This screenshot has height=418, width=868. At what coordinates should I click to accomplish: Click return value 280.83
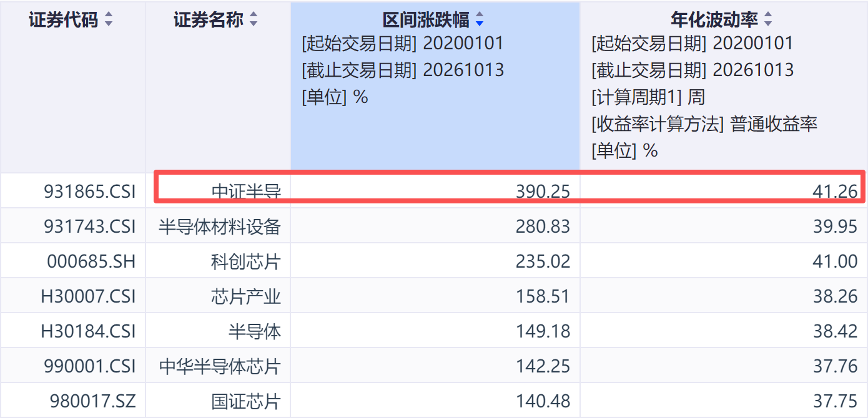coord(543,226)
